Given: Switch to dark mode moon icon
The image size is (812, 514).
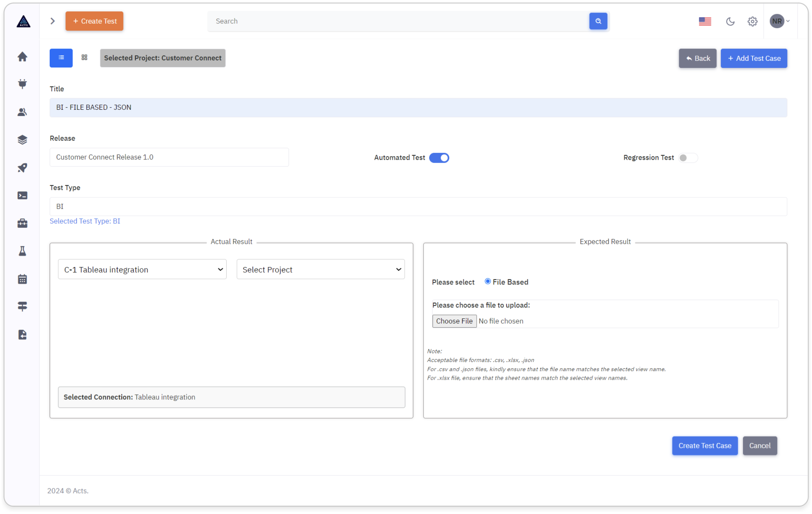Looking at the screenshot, I should pos(730,22).
